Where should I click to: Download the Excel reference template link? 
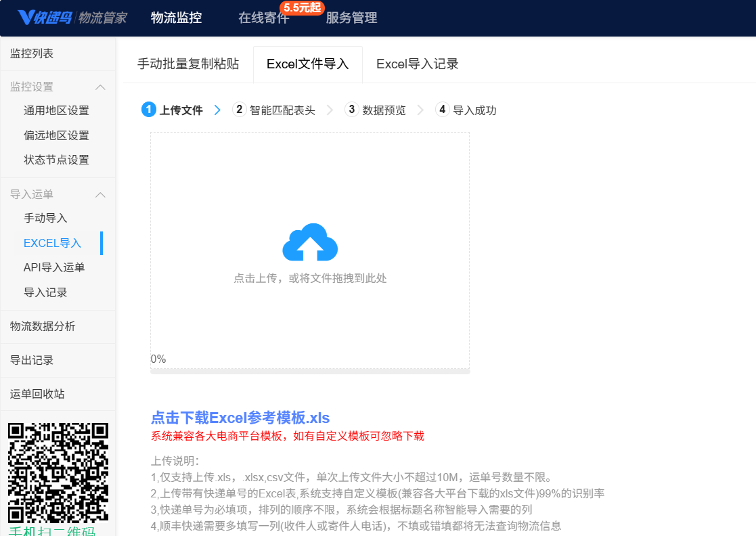coord(240,418)
